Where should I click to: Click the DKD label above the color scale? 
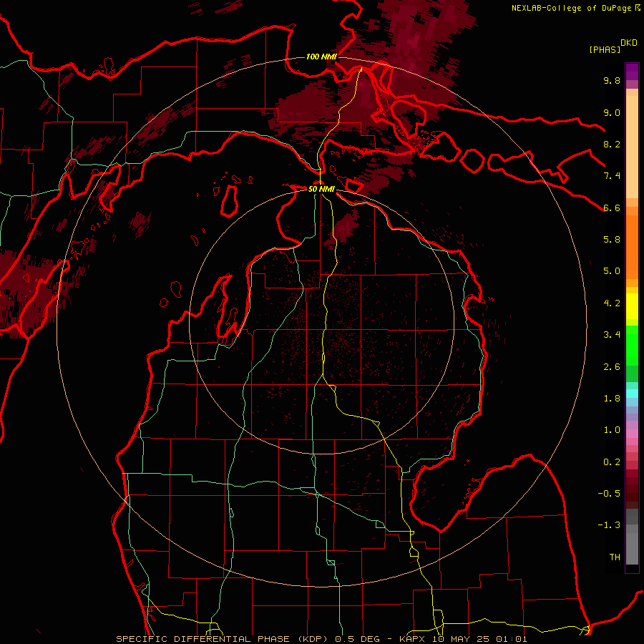(x=629, y=42)
